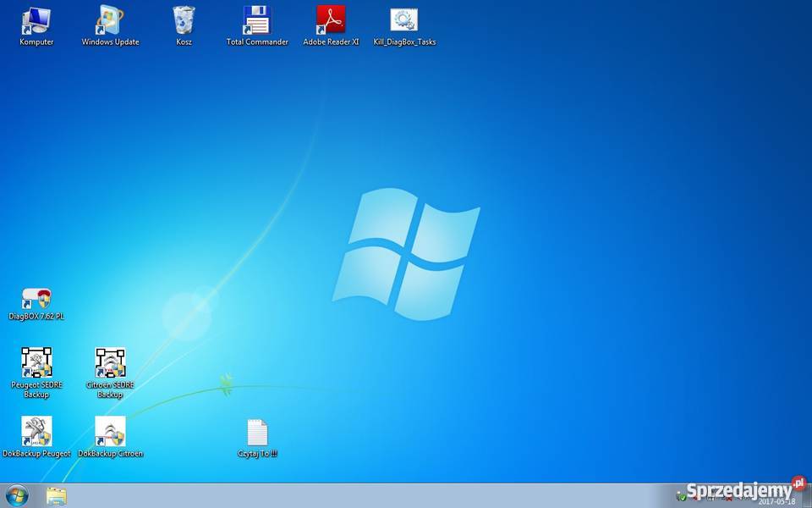Viewport: 812px width, 508px height.
Task: Launch the Windows Update shortcut
Action: [110, 21]
